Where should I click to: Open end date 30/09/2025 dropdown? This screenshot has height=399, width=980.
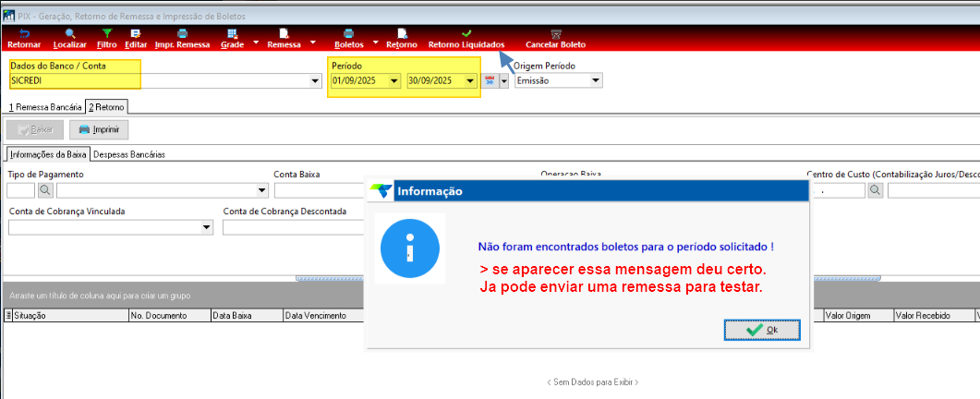[x=470, y=80]
